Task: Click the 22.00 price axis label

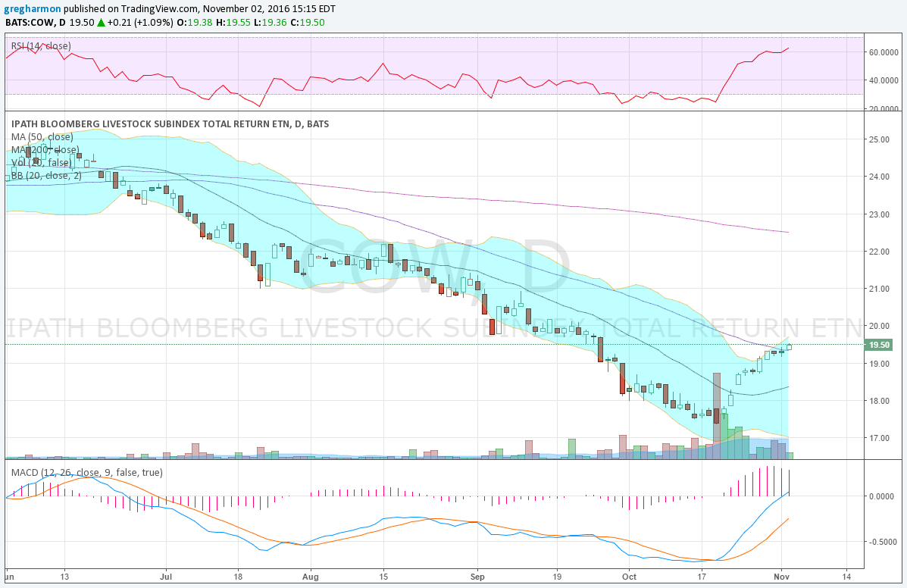Action: click(879, 252)
